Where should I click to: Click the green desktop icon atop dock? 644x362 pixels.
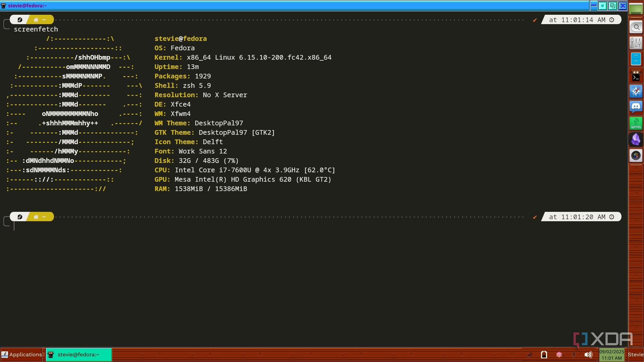tap(636, 9)
